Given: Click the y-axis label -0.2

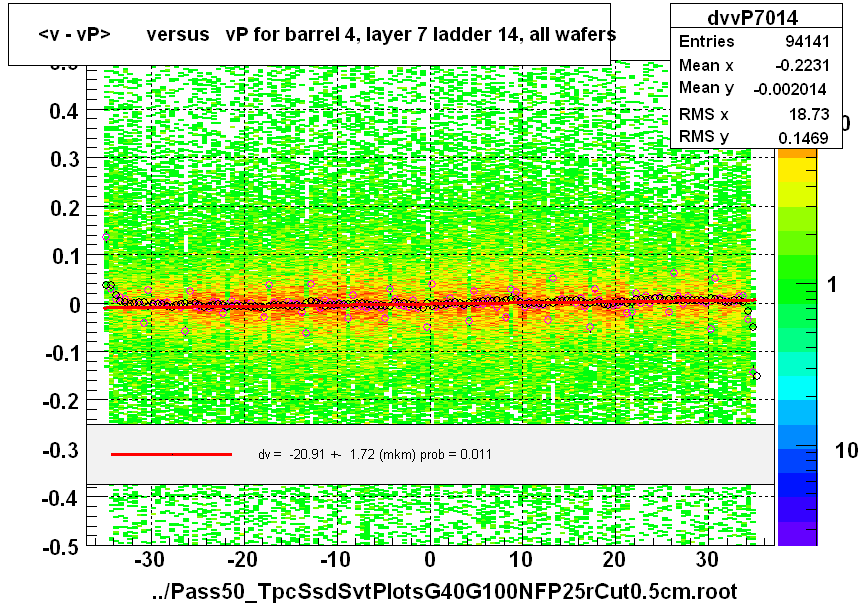Looking at the screenshot, I should 61,401.
